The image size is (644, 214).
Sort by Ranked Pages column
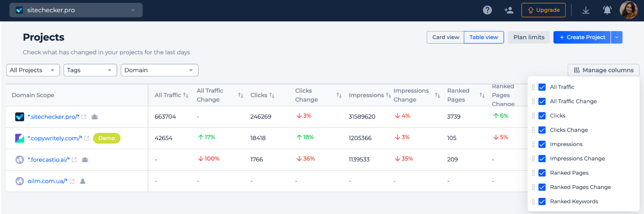pos(482,95)
